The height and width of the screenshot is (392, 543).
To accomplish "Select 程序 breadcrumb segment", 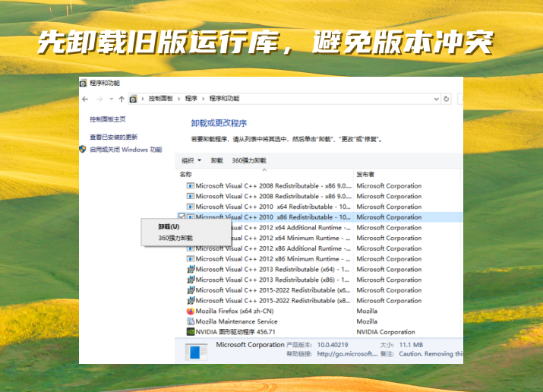I will point(191,99).
